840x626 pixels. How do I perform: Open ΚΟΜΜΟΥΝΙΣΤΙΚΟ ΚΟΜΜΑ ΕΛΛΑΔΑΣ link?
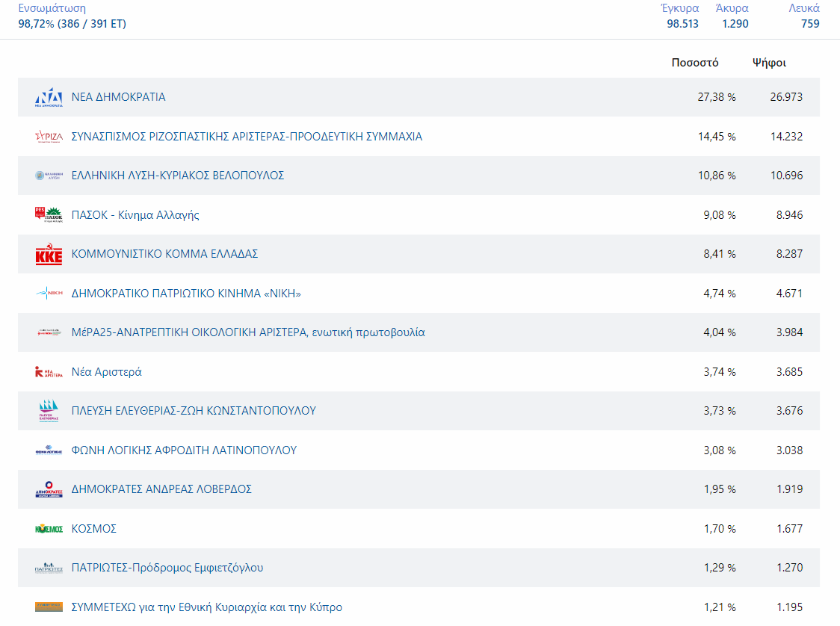tap(164, 254)
